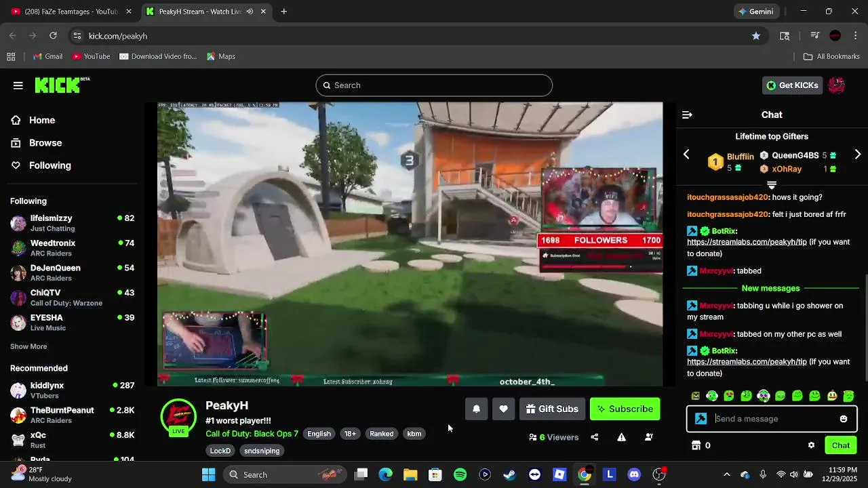Open chat settings gear icon
The height and width of the screenshot is (488, 868).
(x=811, y=445)
